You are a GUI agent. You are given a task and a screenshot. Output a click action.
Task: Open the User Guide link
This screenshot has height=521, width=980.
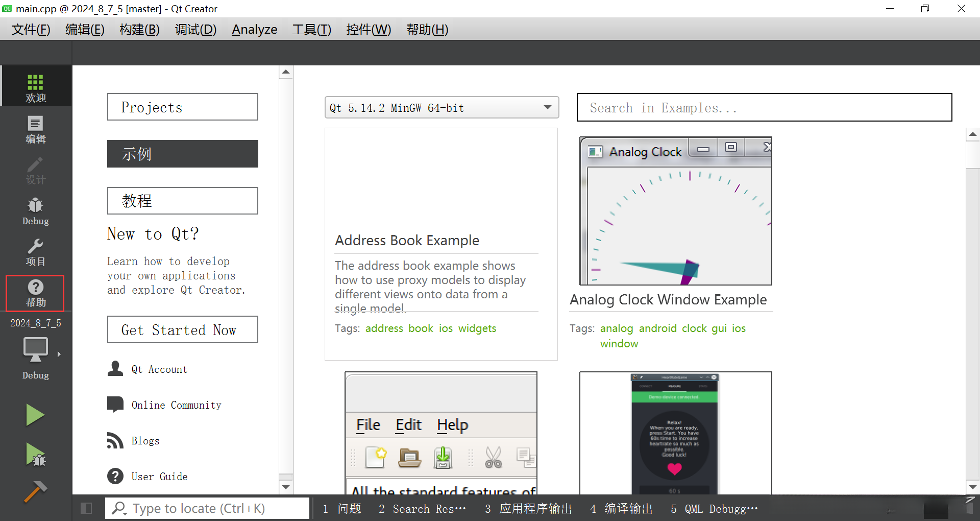pyautogui.click(x=159, y=477)
